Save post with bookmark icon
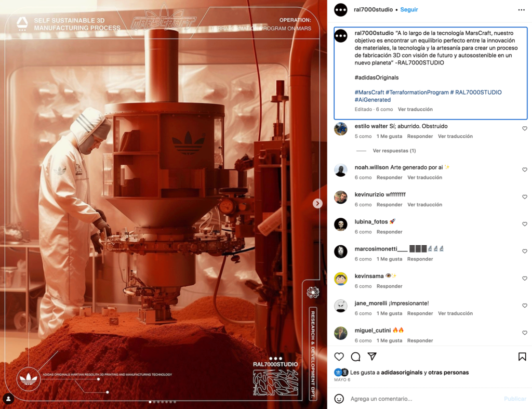Screen dimensions: 532x409 (522, 357)
